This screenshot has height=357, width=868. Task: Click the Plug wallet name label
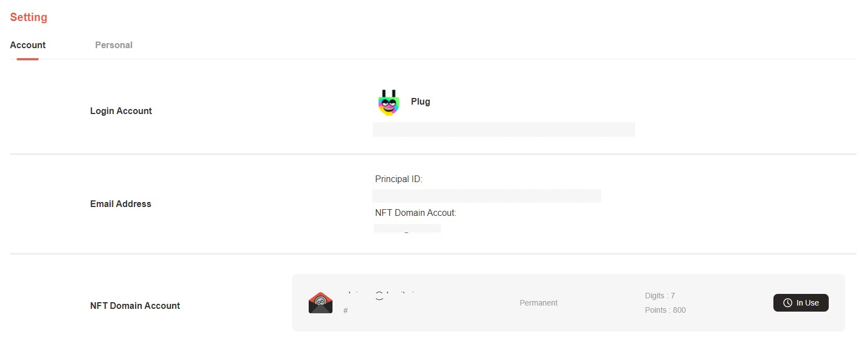click(420, 101)
